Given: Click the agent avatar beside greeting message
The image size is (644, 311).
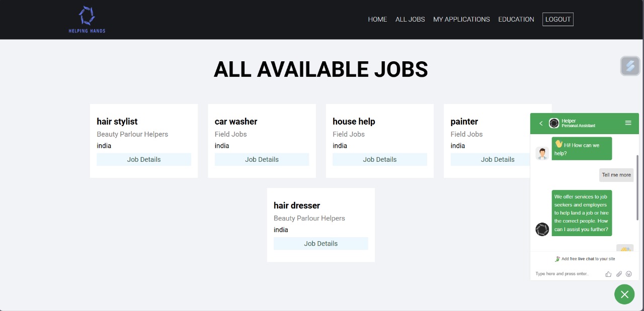Looking at the screenshot, I should click(x=542, y=154).
